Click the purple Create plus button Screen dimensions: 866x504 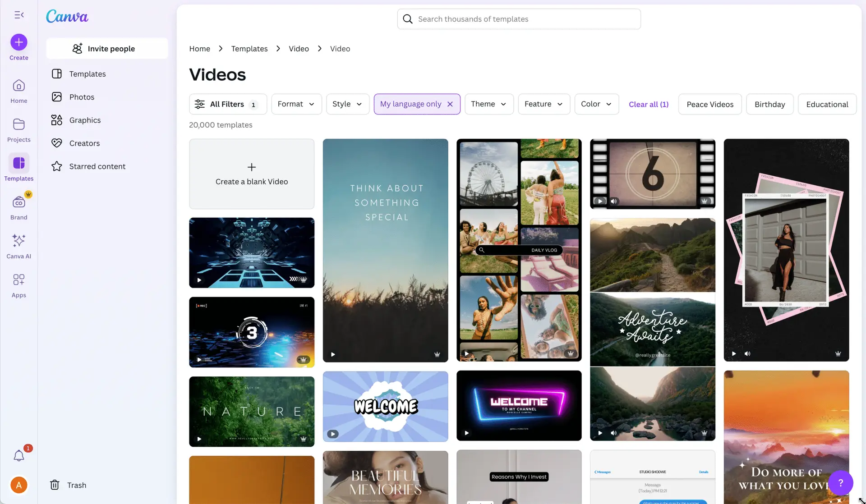point(19,42)
